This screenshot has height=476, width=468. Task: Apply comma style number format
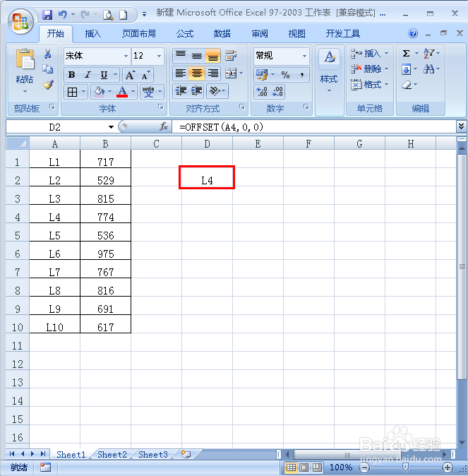pyautogui.click(x=301, y=75)
